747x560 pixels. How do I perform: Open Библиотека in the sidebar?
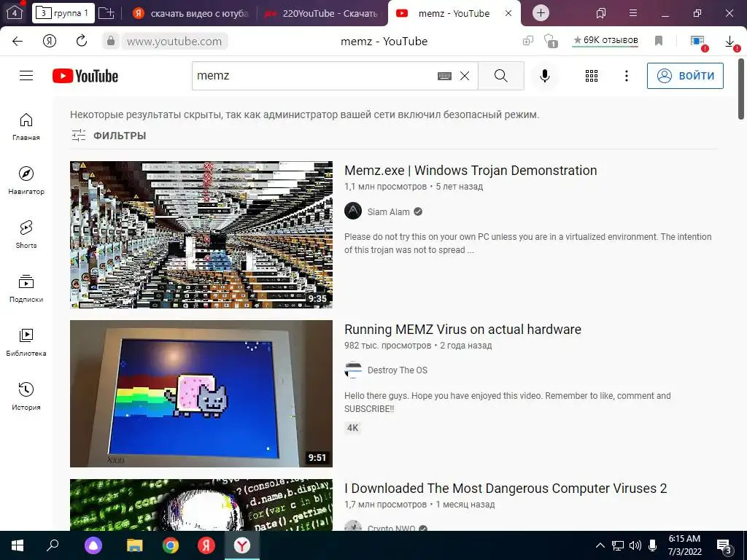[x=26, y=343]
